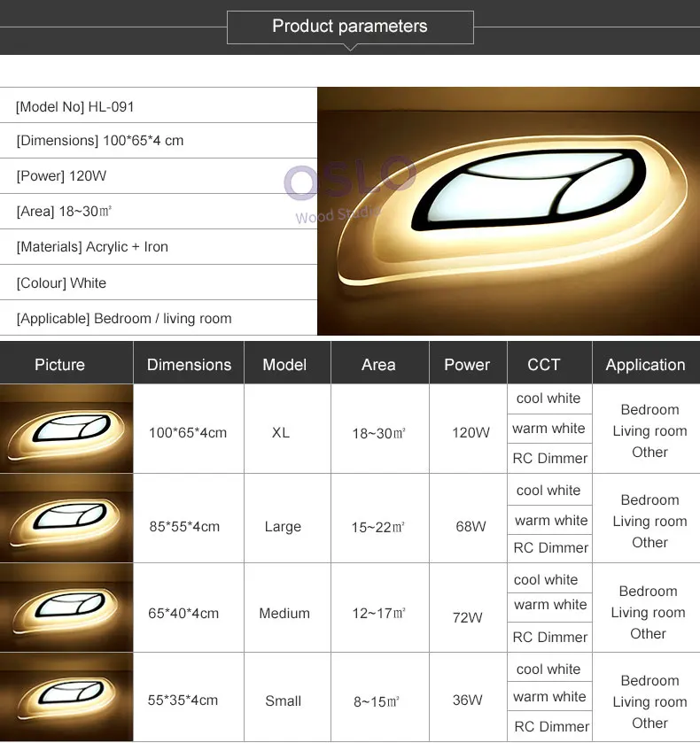Click the Application column header
Screen dimensions: 700x743
tap(645, 364)
